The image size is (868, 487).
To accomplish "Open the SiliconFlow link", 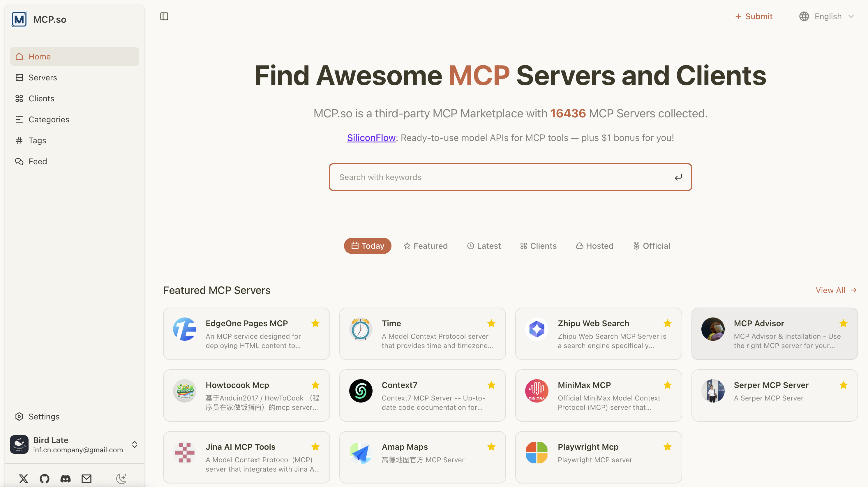I will coord(371,137).
